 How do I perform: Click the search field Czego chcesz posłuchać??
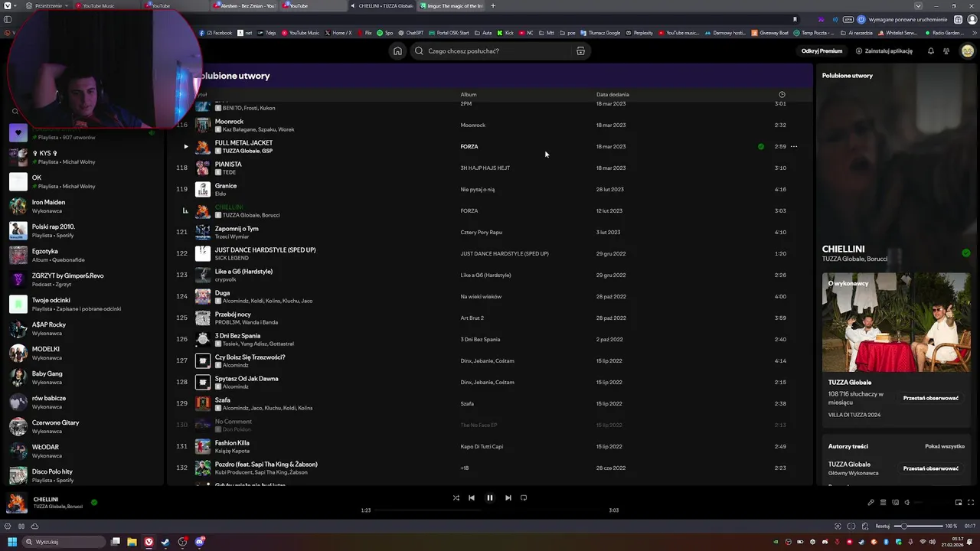tap(499, 51)
